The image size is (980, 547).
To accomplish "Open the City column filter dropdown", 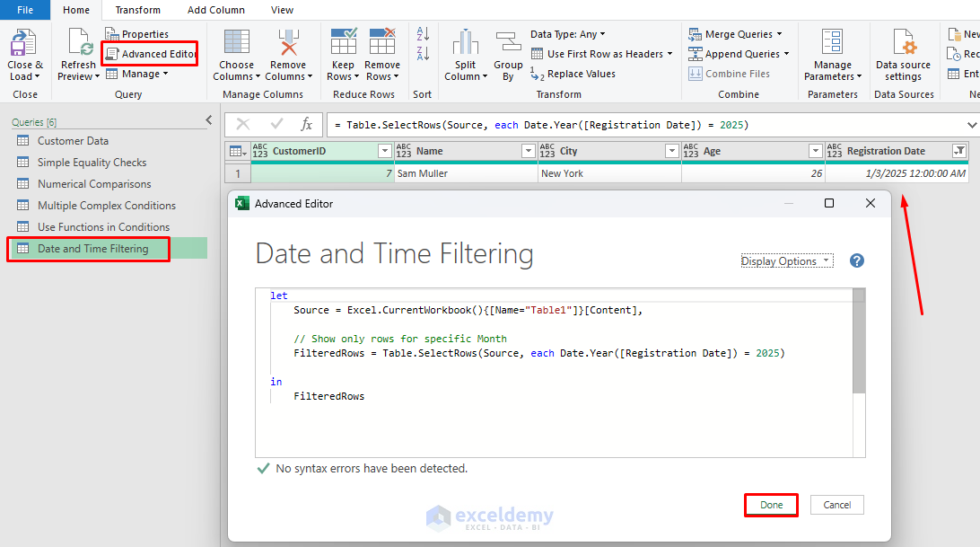I will tap(672, 151).
